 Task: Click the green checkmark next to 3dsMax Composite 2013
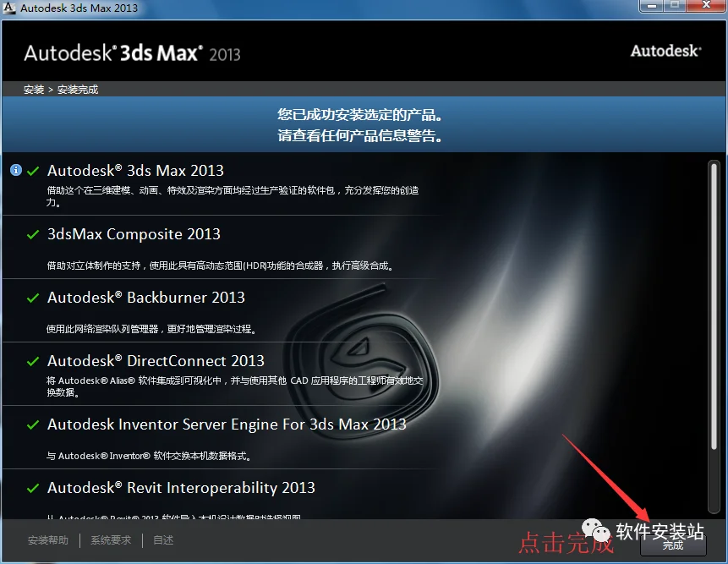32,235
